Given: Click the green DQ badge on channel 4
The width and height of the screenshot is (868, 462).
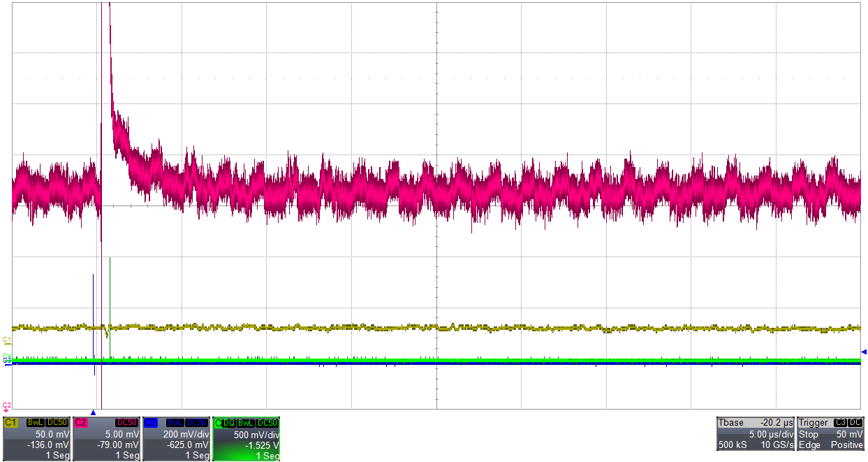Looking at the screenshot, I should tap(228, 423).
